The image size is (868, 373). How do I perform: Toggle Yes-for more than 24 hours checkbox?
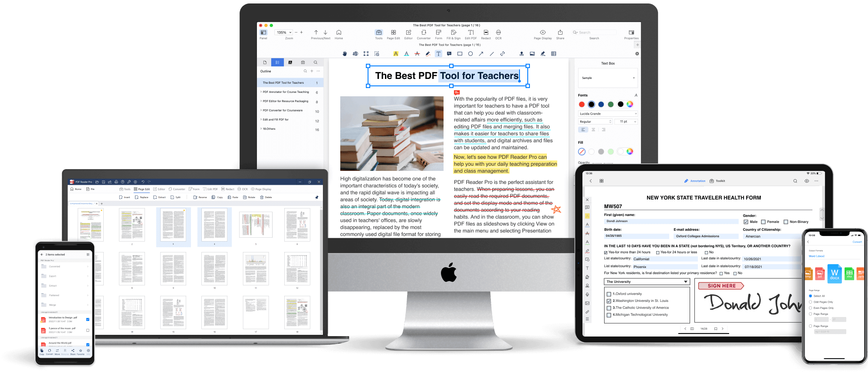pyautogui.click(x=606, y=252)
